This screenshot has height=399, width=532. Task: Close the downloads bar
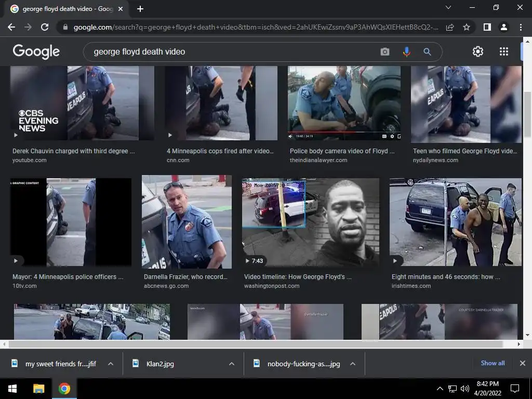coord(523,363)
